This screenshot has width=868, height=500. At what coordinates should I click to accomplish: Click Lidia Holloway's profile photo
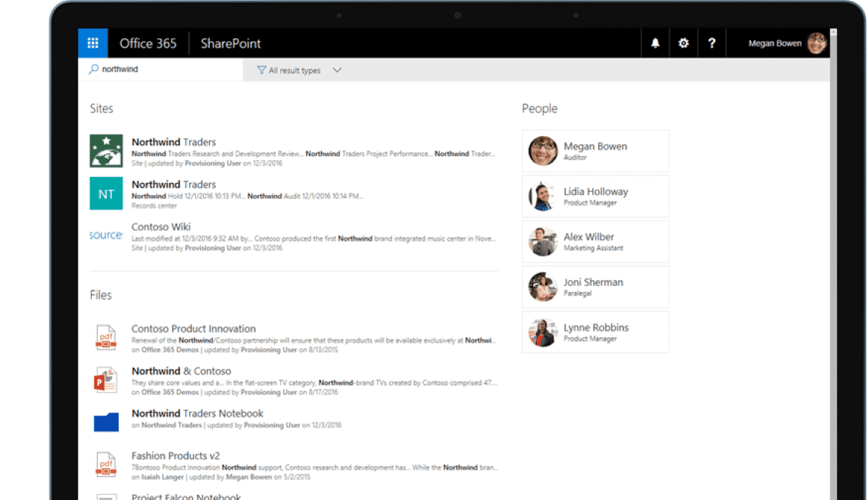click(543, 196)
